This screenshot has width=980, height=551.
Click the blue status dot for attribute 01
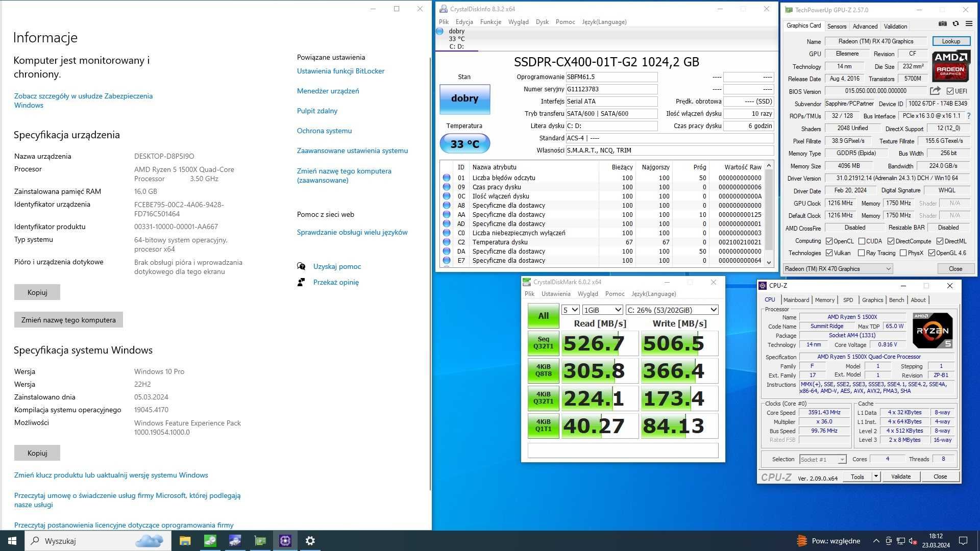447,178
